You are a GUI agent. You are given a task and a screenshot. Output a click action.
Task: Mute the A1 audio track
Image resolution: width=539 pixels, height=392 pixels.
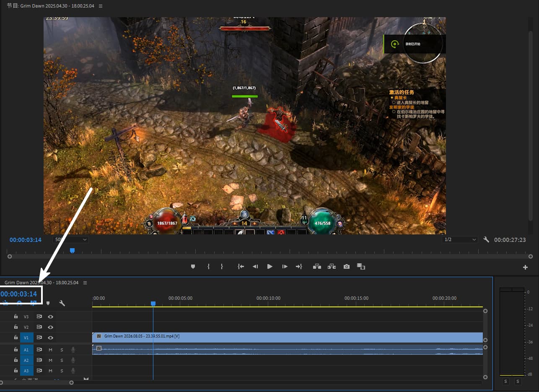[50, 350]
